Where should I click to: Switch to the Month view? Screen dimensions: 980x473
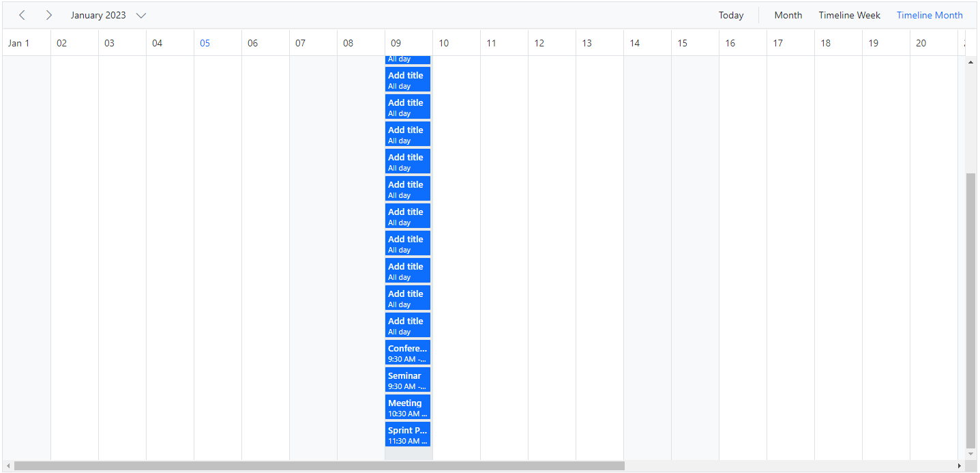(788, 15)
